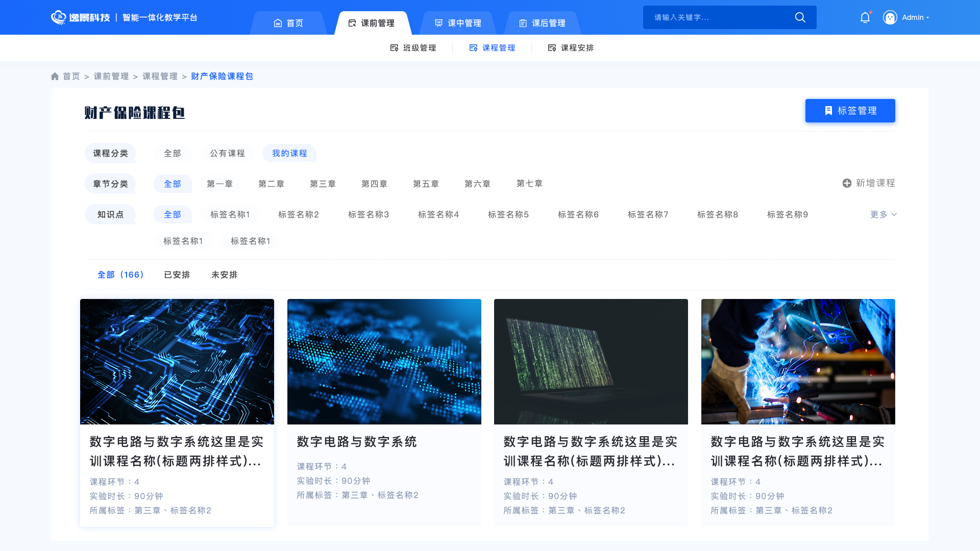Open 课程管理 from the breadcrumb
This screenshot has width=980, height=551.
159,76
